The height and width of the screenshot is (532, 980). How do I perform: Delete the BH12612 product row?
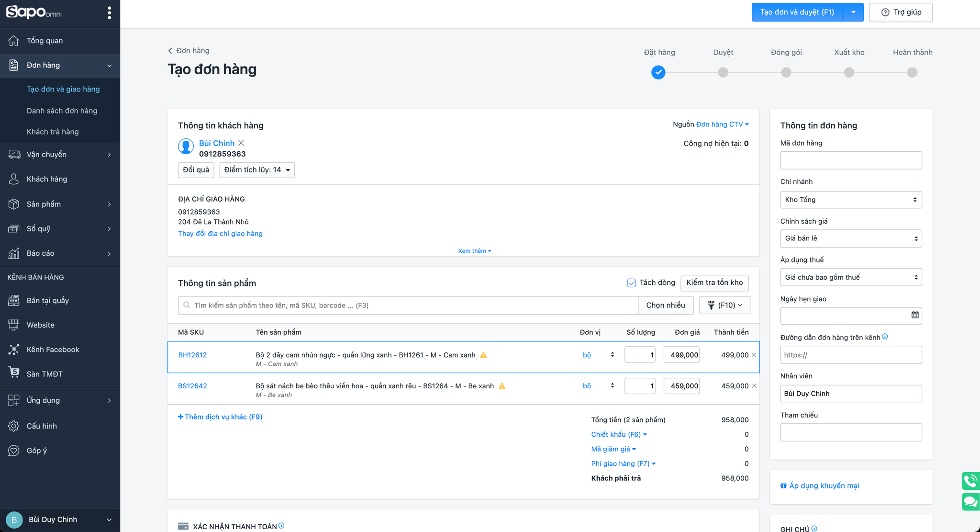(x=754, y=355)
